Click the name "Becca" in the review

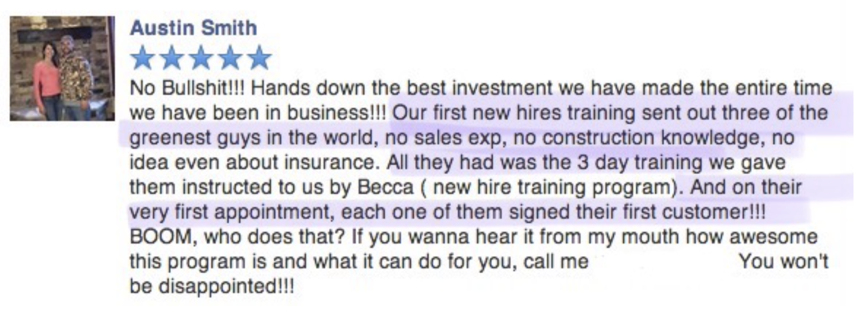[386, 187]
